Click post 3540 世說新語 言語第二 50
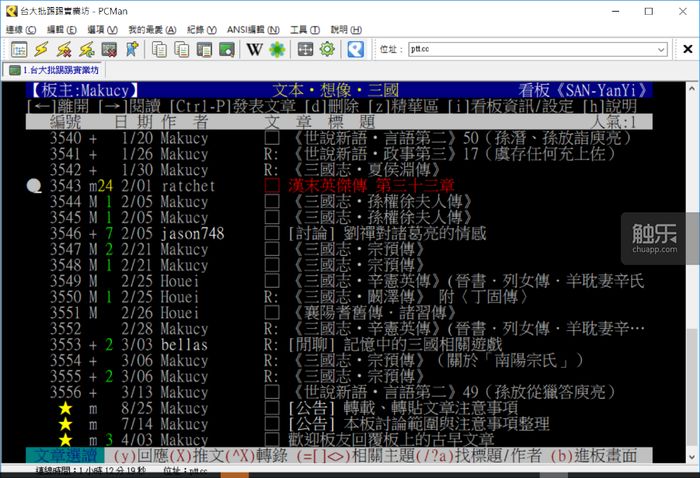Viewport: 700px width, 478px height. pyautogui.click(x=462, y=138)
